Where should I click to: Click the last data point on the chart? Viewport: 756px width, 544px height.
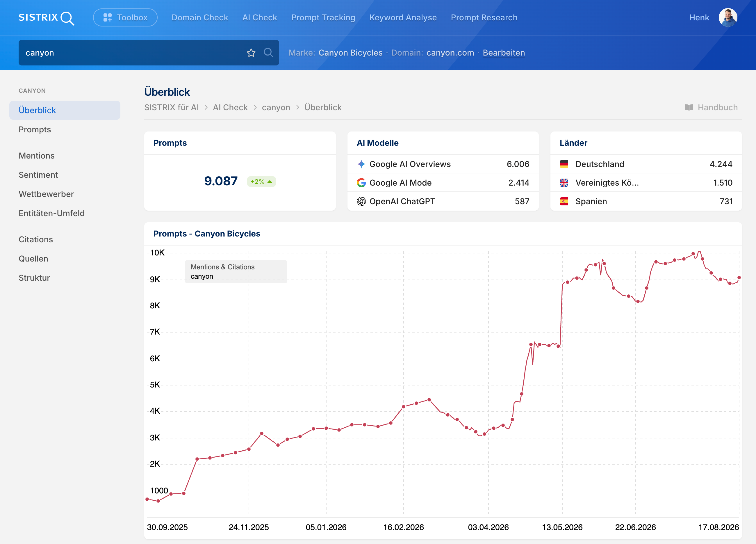(739, 278)
